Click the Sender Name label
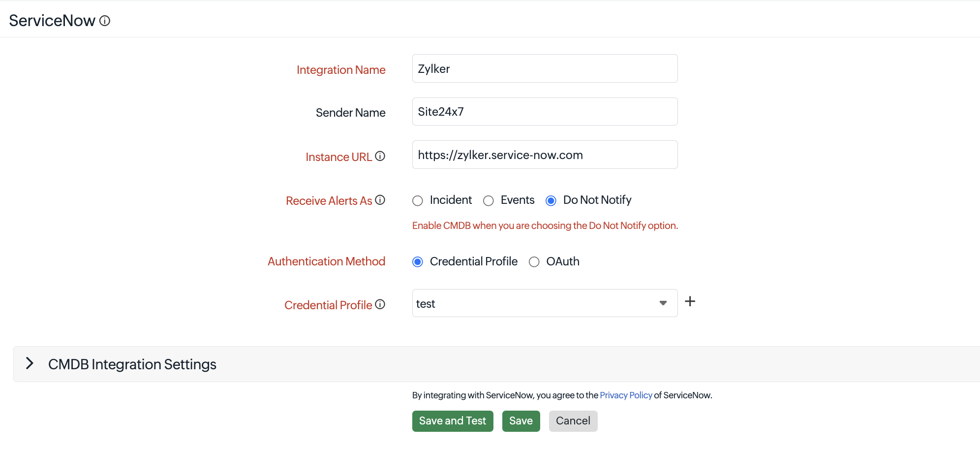980x451 pixels. pyautogui.click(x=351, y=113)
